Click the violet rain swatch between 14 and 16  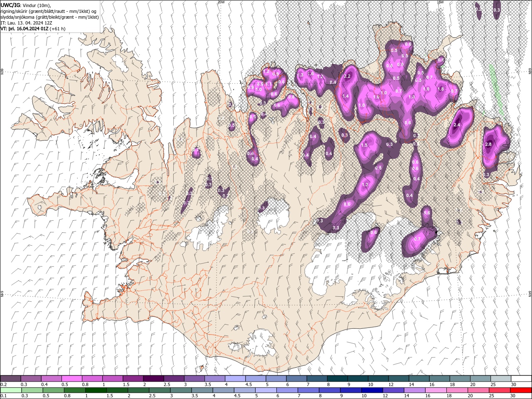tap(414, 390)
